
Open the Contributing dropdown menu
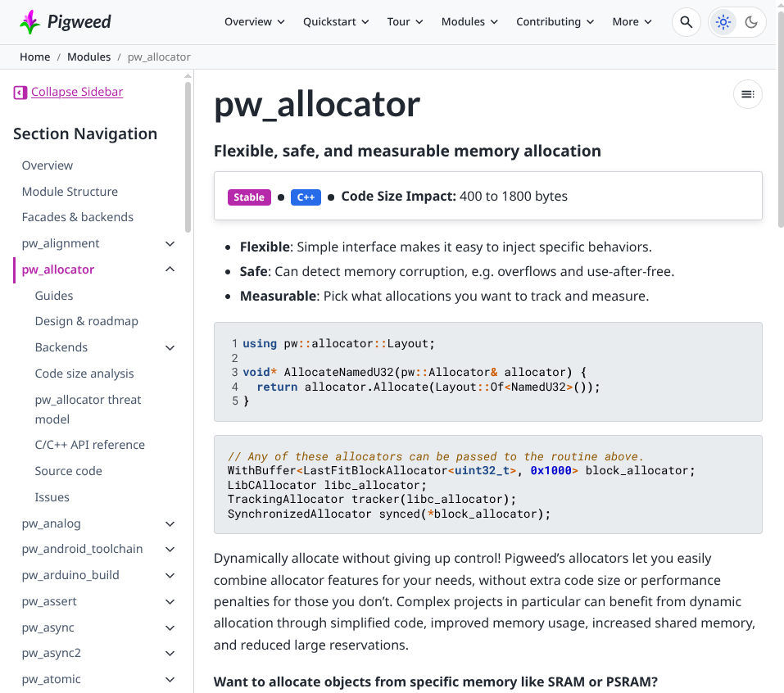click(555, 22)
